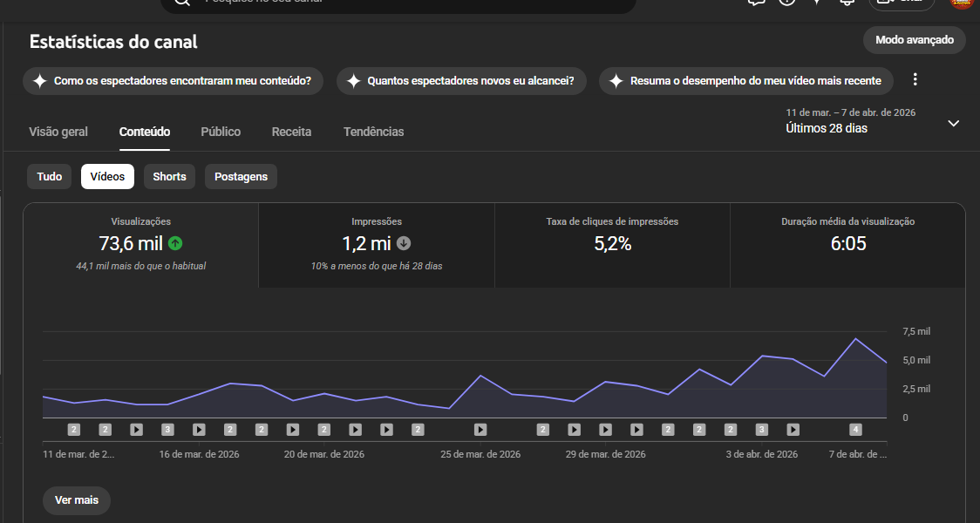Click the '10% a menos do que há 28 dias' text
This screenshot has width=980, height=523.
click(x=377, y=266)
